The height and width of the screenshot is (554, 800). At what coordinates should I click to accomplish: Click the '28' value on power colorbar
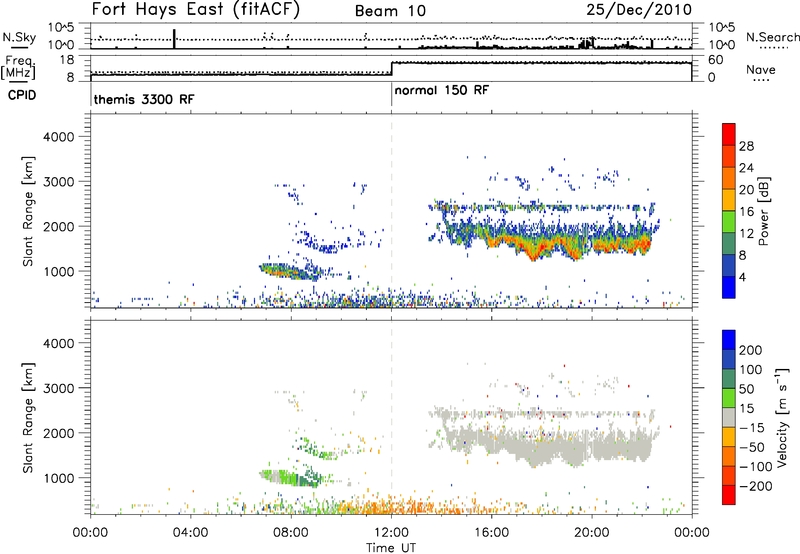click(746, 146)
